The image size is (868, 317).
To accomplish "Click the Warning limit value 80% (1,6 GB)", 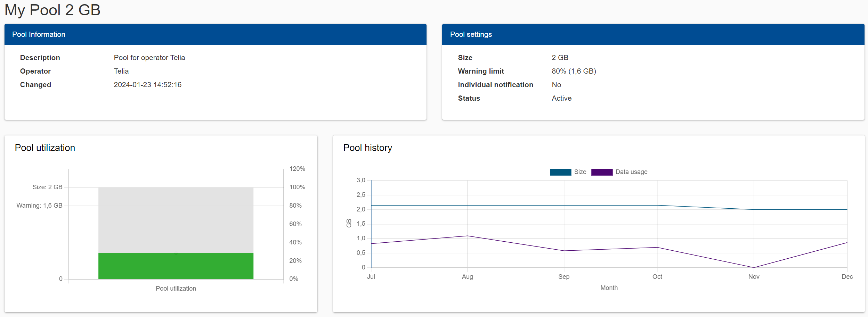I will coord(574,71).
